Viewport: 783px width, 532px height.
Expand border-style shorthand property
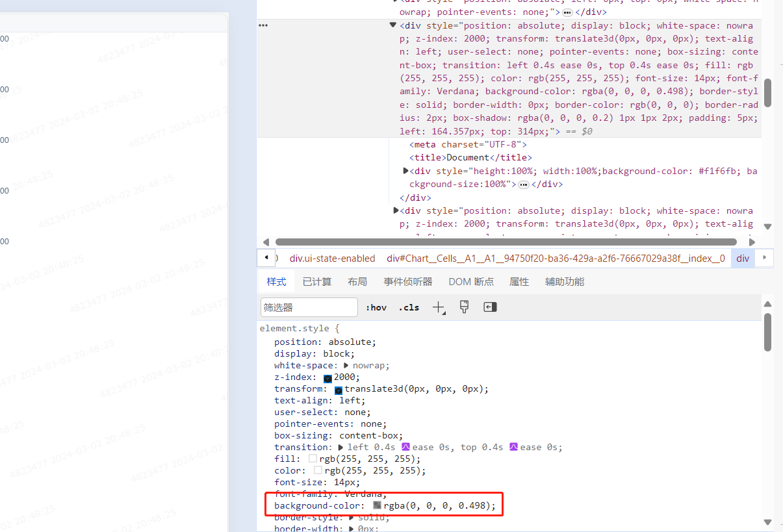[x=352, y=518]
